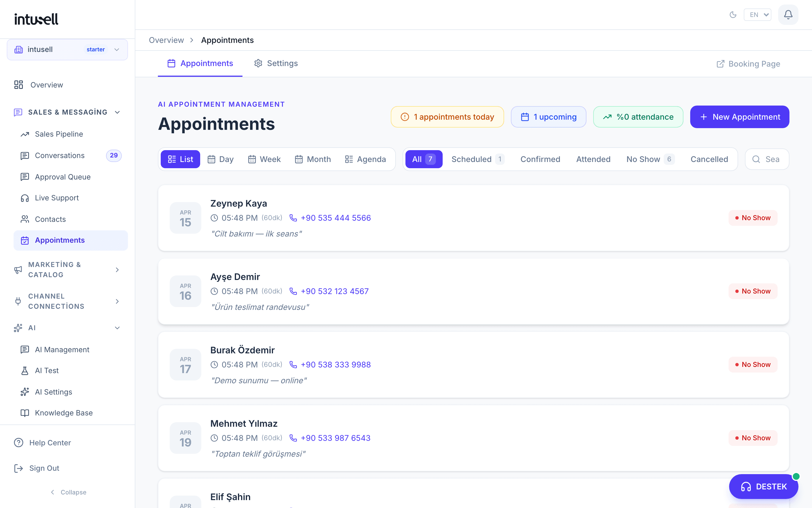Select the List view

pyautogui.click(x=180, y=159)
